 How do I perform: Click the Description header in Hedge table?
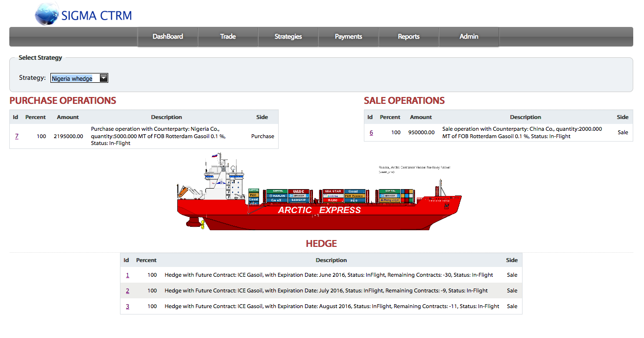coord(331,260)
